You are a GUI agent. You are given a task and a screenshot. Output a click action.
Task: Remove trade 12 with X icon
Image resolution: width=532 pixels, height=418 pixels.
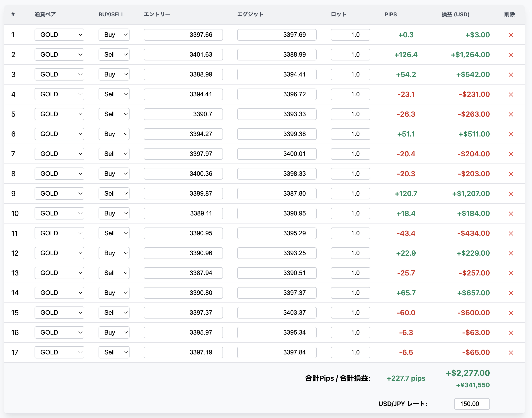click(x=511, y=253)
